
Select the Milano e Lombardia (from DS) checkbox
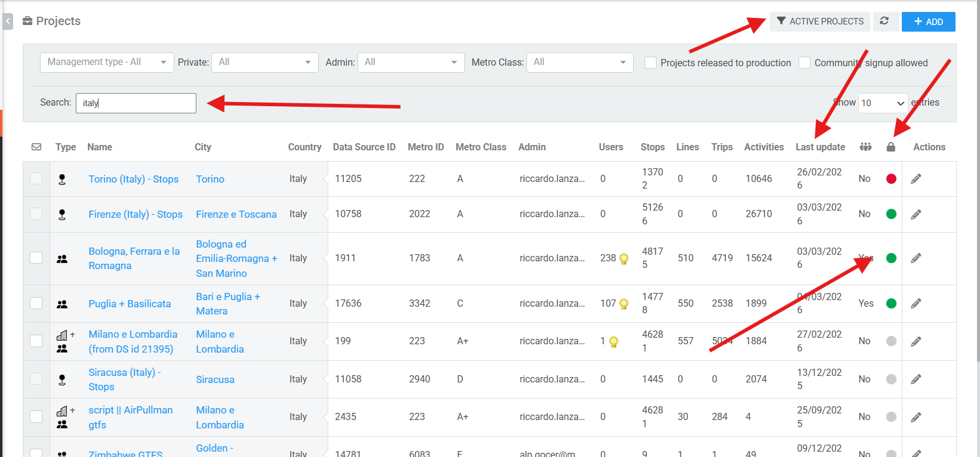(x=36, y=341)
